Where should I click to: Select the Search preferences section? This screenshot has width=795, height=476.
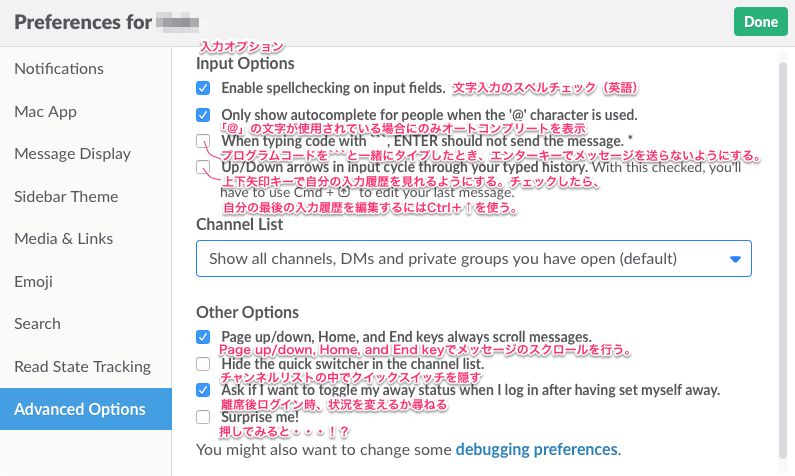37,324
